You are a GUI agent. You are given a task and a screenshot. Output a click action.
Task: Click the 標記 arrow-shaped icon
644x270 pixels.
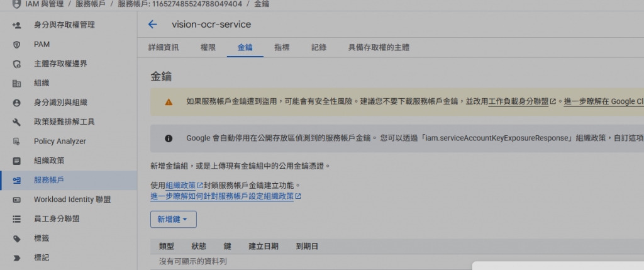coord(17,258)
